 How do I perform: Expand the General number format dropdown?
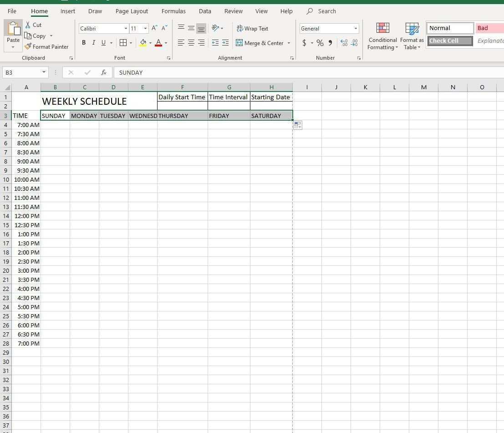[356, 28]
